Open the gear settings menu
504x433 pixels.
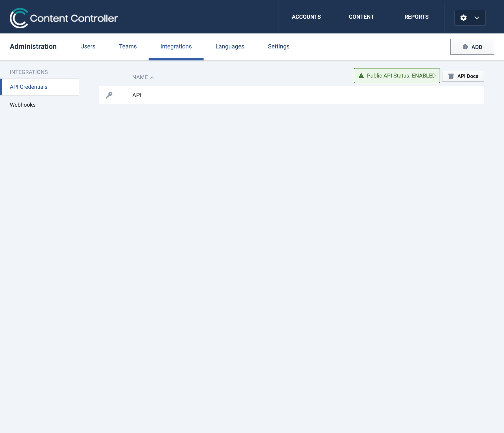[463, 18]
